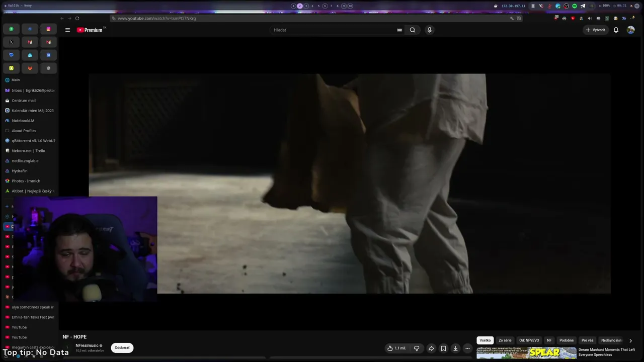This screenshot has width=644, height=362.
Task: Select the Od: NFVEVO filter chip
Action: pyautogui.click(x=529, y=340)
